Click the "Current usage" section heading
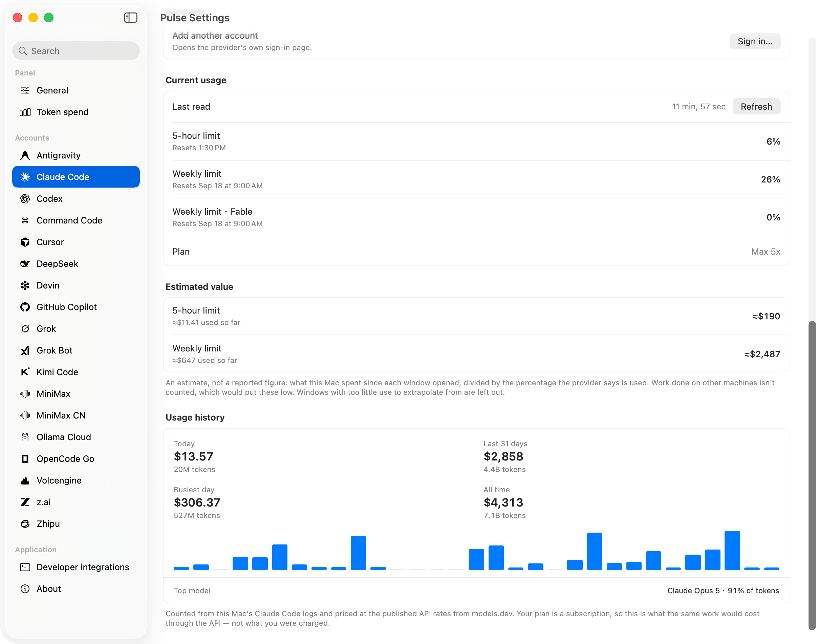The image size is (818, 644). click(x=196, y=80)
